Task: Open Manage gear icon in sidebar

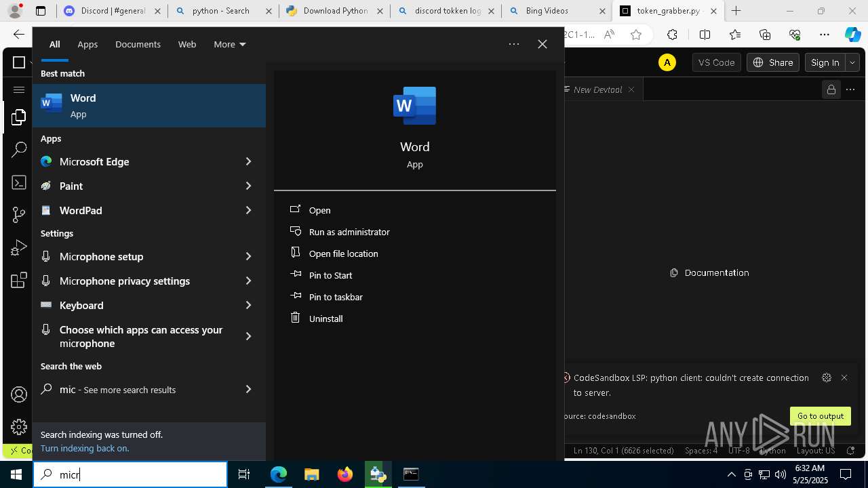Action: pos(18,427)
